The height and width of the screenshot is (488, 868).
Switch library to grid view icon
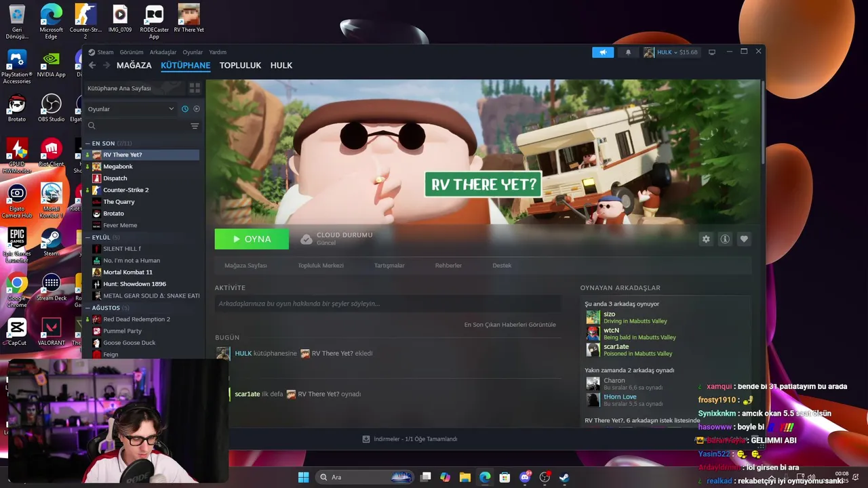(x=195, y=88)
